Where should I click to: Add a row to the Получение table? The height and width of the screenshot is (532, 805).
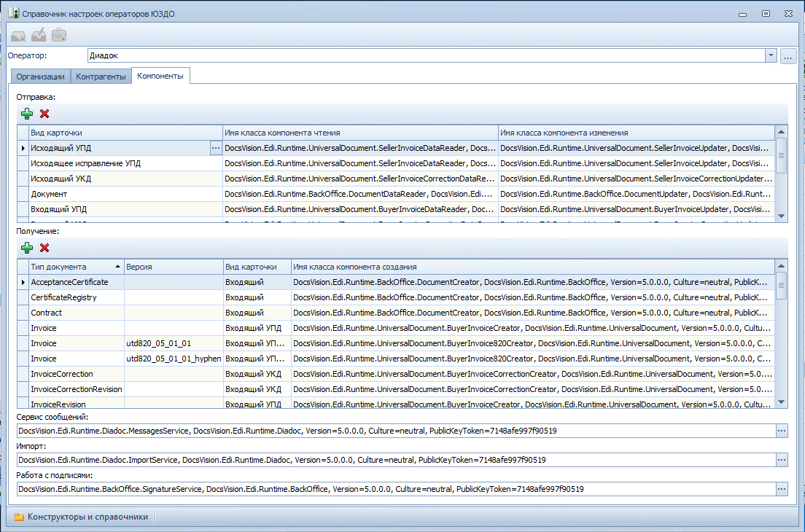tap(27, 248)
